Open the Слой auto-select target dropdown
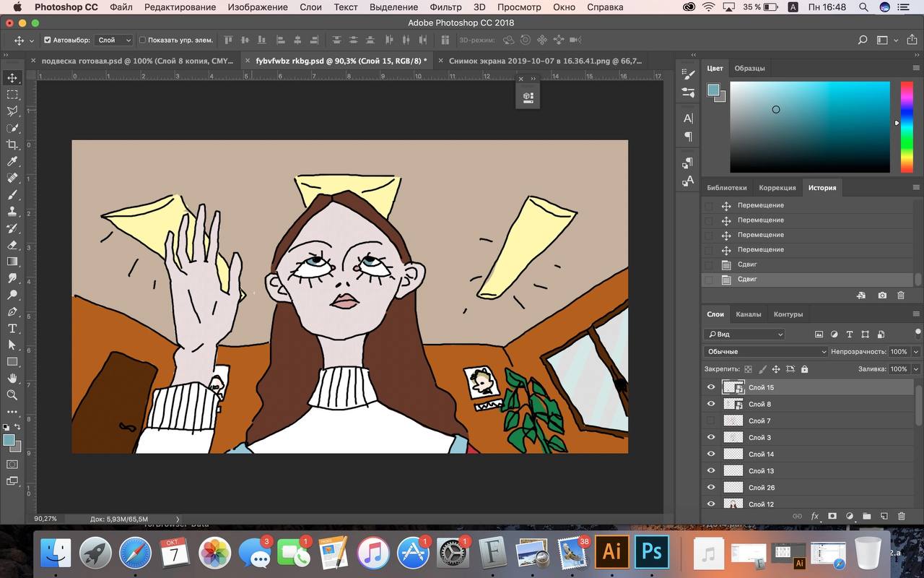The height and width of the screenshot is (578, 924). pos(114,40)
